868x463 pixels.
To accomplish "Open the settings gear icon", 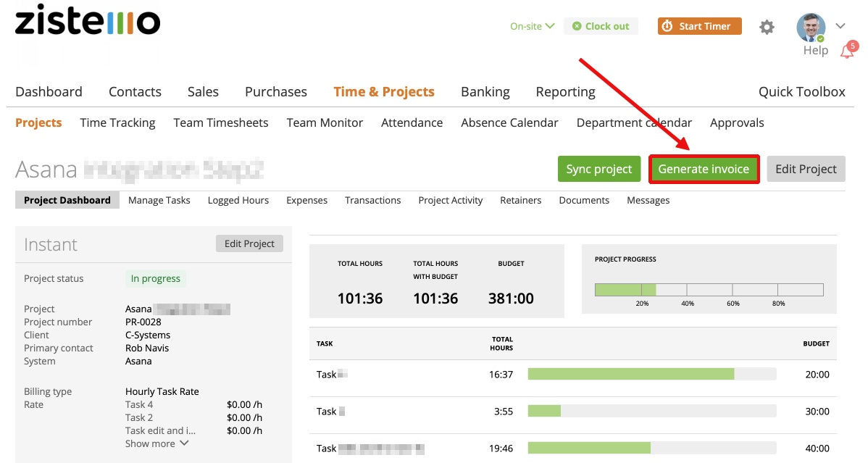I will (x=766, y=27).
